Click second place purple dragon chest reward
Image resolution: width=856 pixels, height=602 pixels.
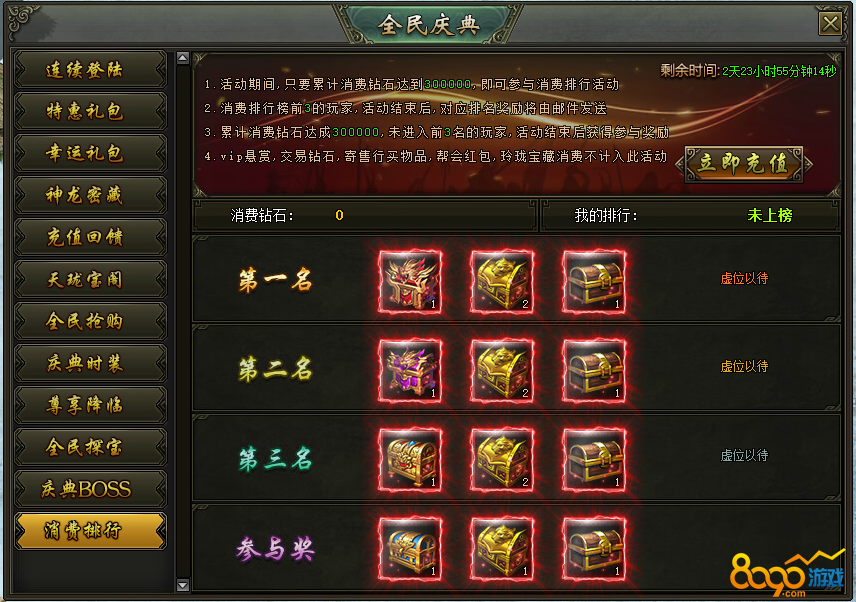click(x=410, y=371)
